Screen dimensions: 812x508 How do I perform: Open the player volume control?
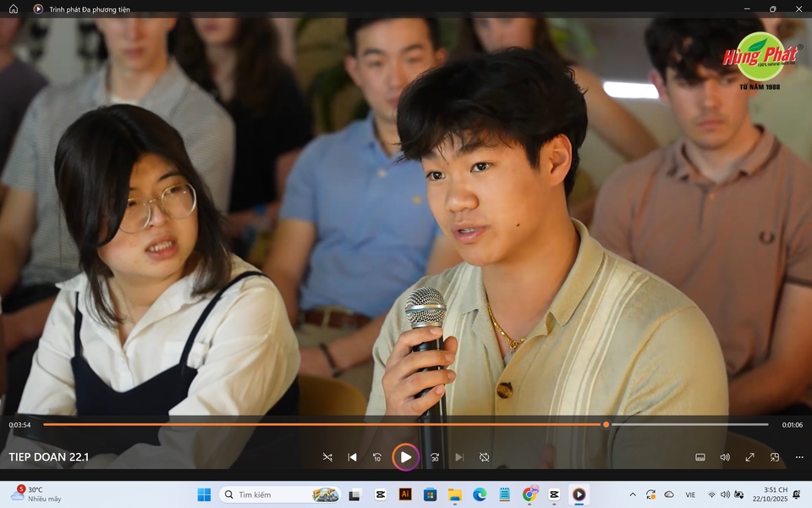(725, 457)
